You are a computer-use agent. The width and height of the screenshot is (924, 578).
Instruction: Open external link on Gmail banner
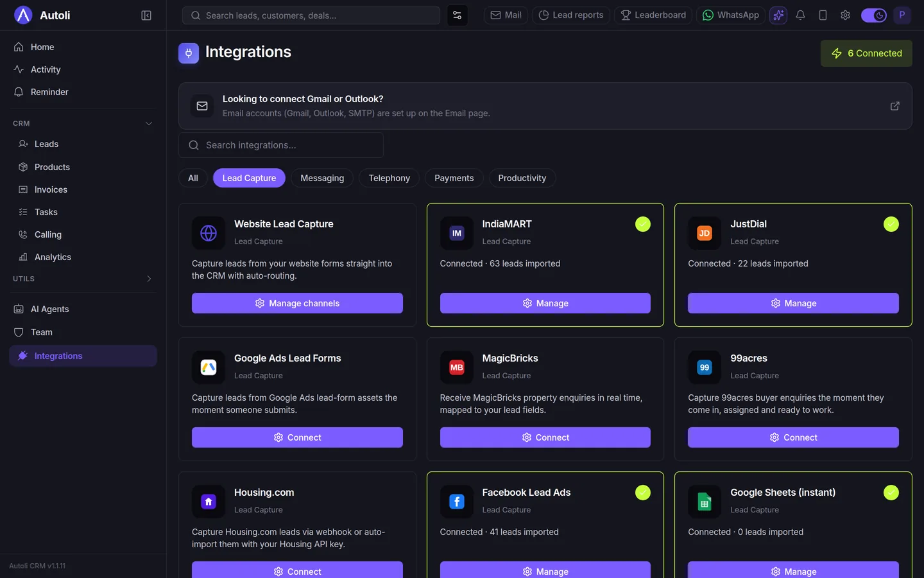894,106
